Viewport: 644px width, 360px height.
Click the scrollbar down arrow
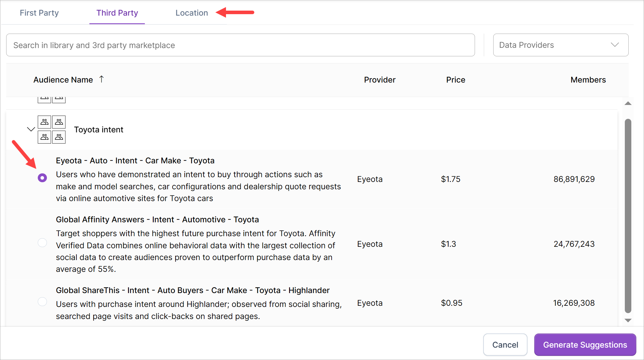pyautogui.click(x=628, y=320)
